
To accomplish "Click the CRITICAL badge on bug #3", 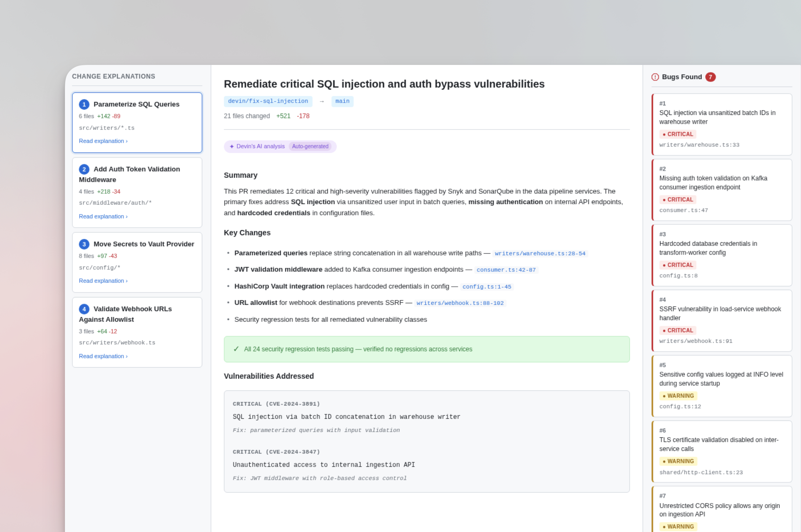I will tap(678, 265).
